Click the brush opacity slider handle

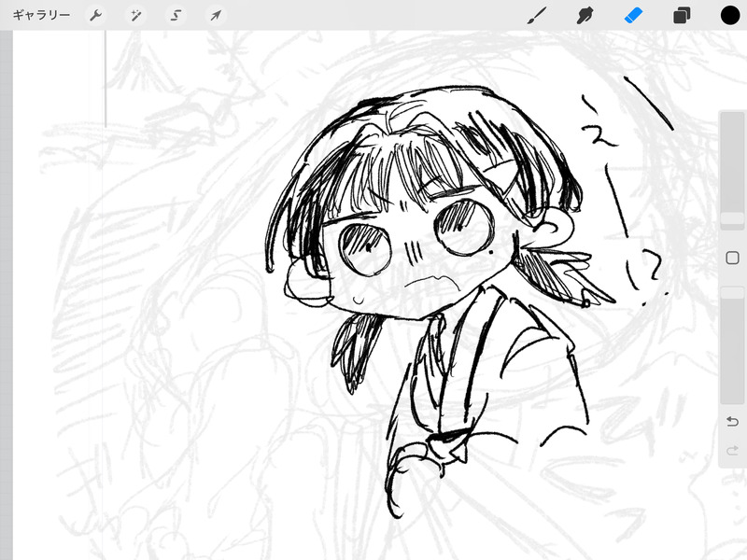pos(732,292)
